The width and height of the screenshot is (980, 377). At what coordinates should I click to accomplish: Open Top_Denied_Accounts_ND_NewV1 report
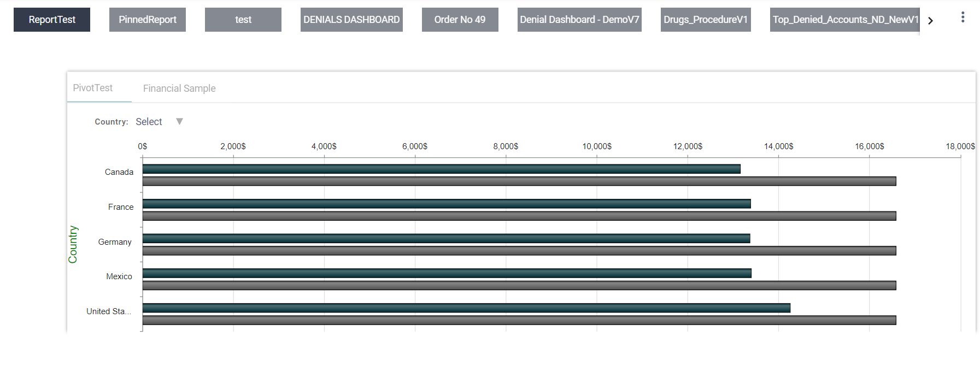(x=844, y=20)
